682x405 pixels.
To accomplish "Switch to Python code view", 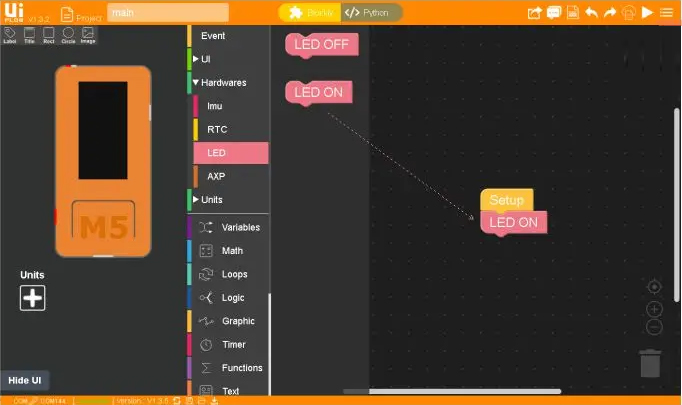I will (371, 13).
